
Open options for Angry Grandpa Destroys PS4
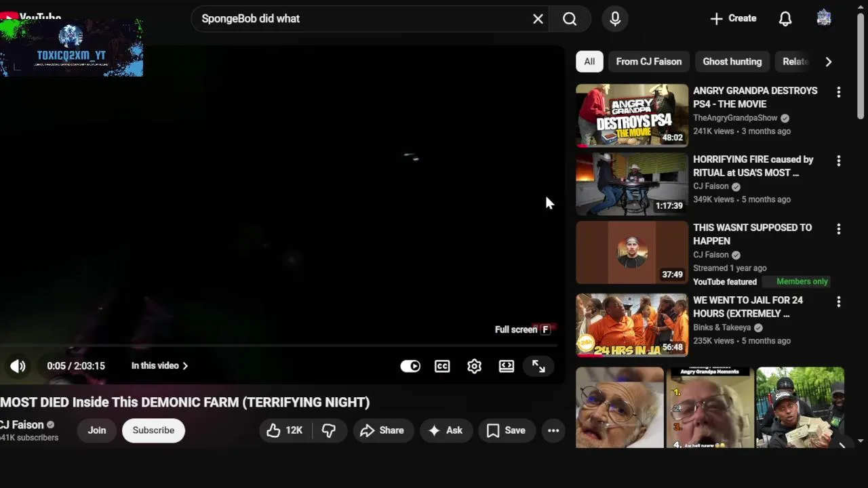coord(839,92)
